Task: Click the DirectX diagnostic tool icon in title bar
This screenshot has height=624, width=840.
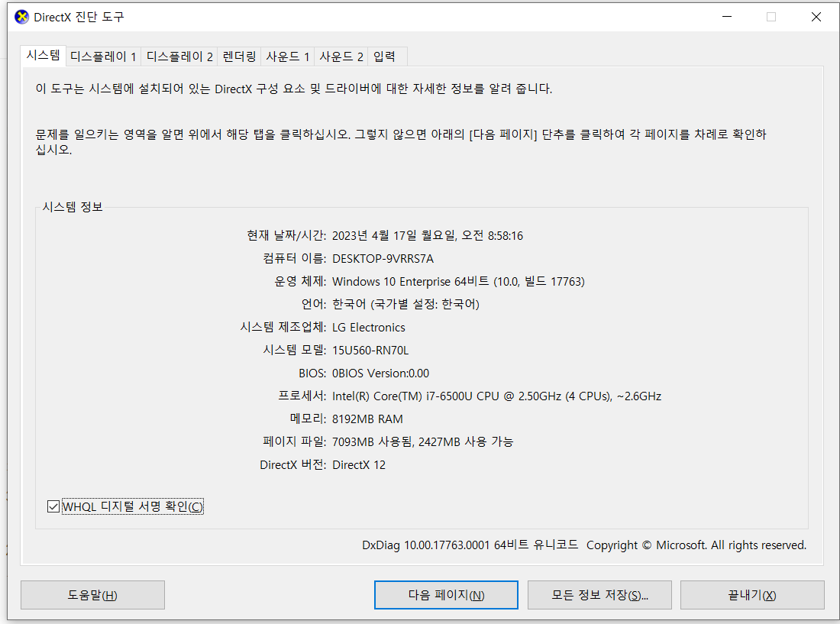Action: pyautogui.click(x=21, y=16)
